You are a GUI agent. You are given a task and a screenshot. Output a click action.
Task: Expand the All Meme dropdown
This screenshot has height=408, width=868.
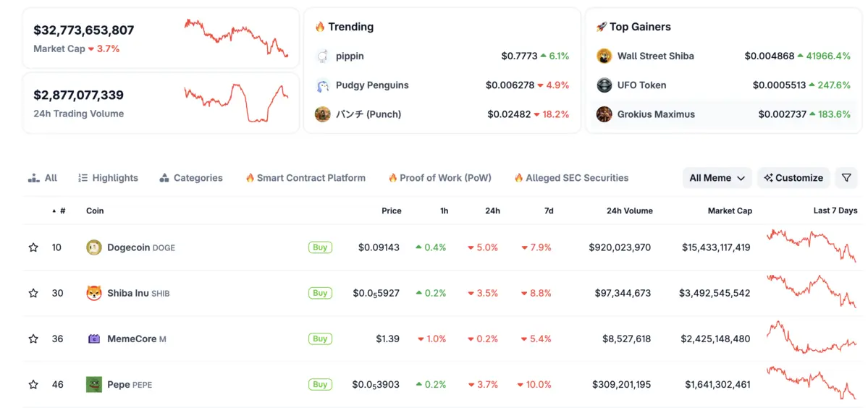(x=717, y=178)
